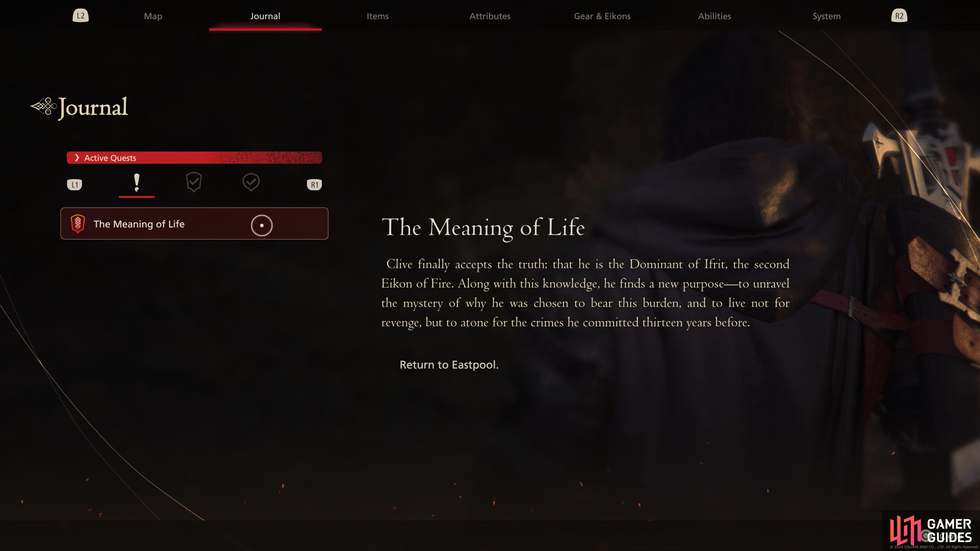Click the R2 trigger icon
This screenshot has width=980, height=551.
pos(899,16)
